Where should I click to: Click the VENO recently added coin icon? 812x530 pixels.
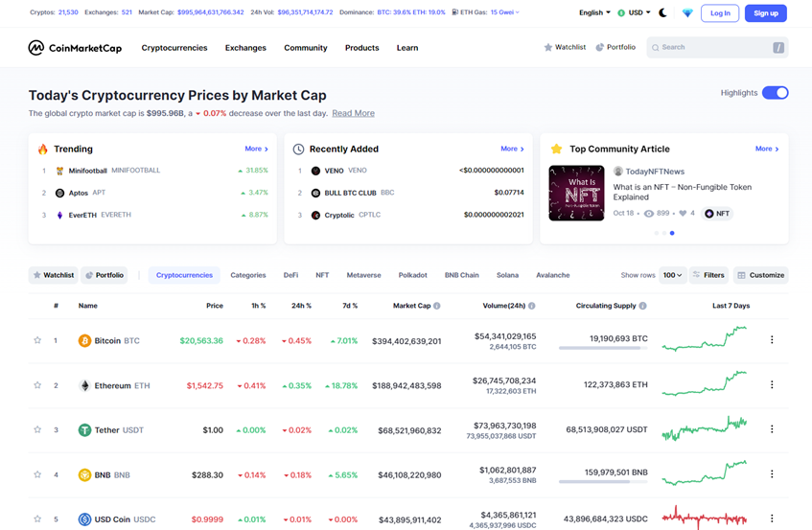316,171
